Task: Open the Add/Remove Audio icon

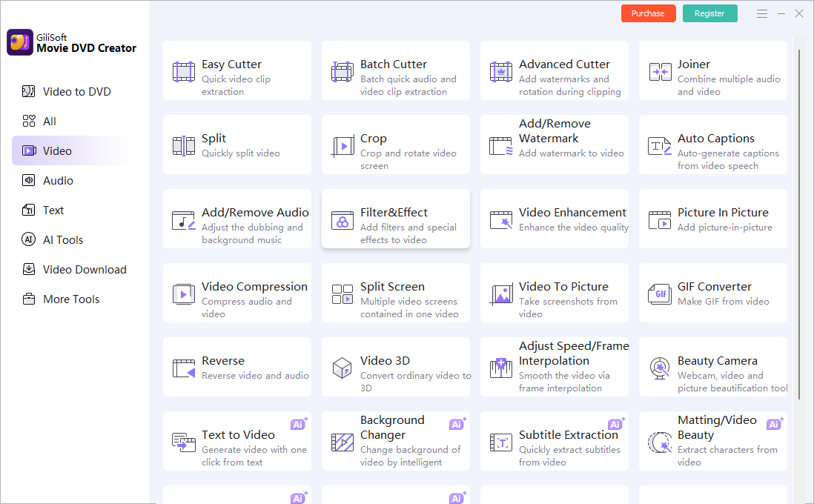Action: [184, 220]
